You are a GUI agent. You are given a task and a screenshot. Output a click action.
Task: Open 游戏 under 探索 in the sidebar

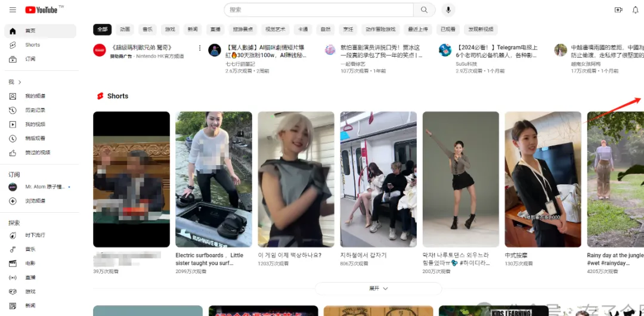click(41, 292)
